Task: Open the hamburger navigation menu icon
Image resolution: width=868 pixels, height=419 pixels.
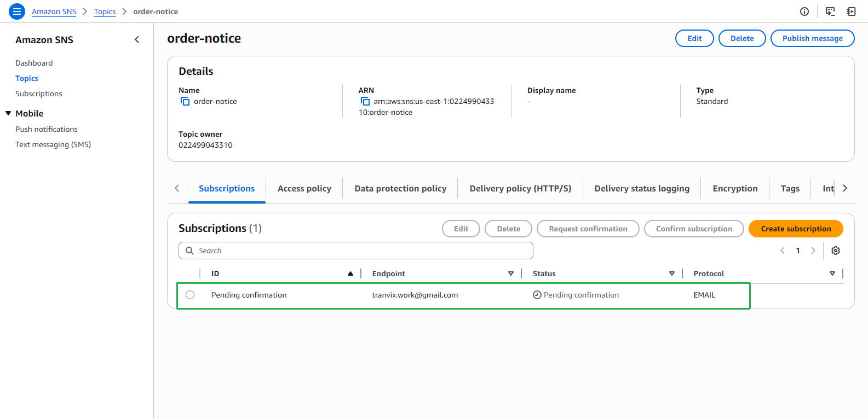Action: [17, 11]
